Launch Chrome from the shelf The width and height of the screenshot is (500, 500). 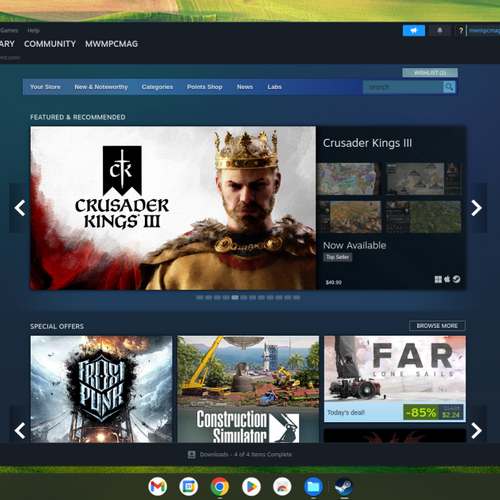click(x=220, y=487)
